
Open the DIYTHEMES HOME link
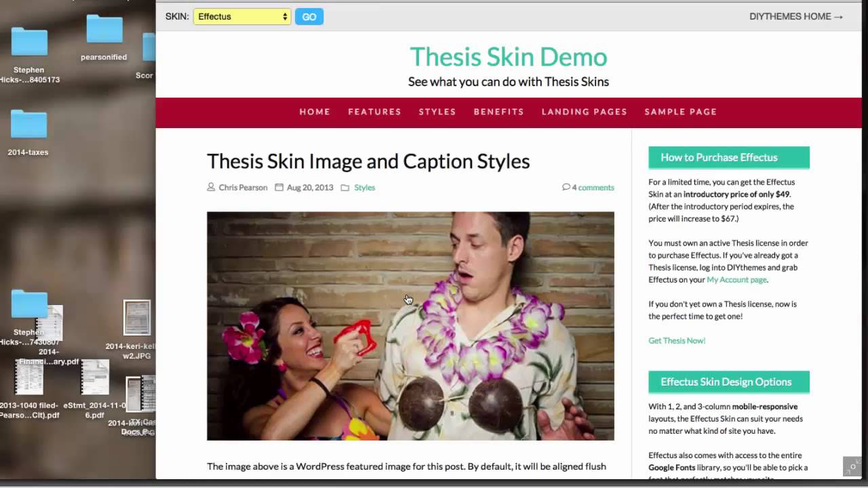[796, 16]
